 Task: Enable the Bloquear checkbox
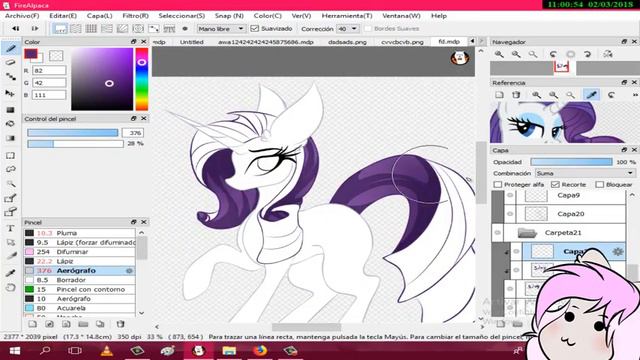pyautogui.click(x=599, y=184)
